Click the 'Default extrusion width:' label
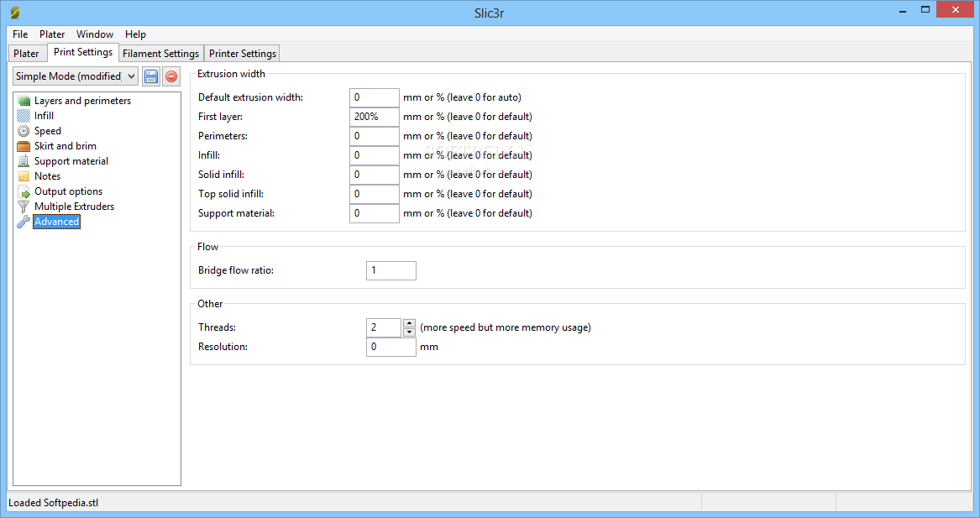980x518 pixels. (x=250, y=97)
